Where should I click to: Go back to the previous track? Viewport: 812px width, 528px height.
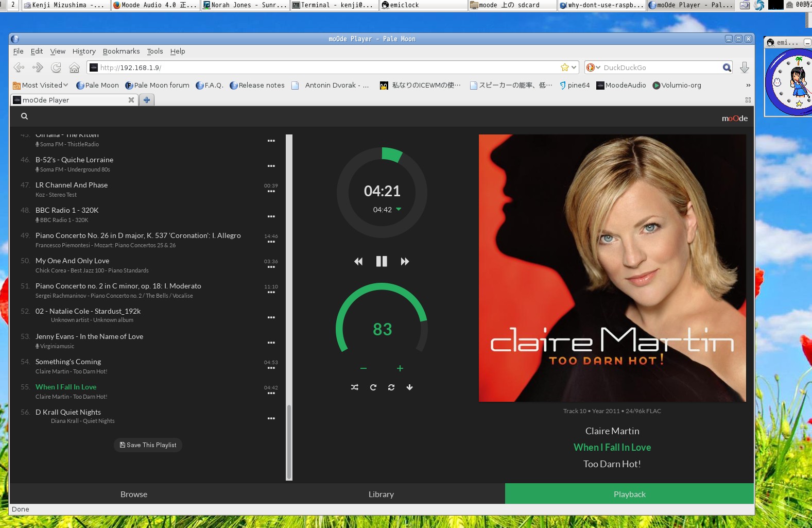(x=358, y=262)
